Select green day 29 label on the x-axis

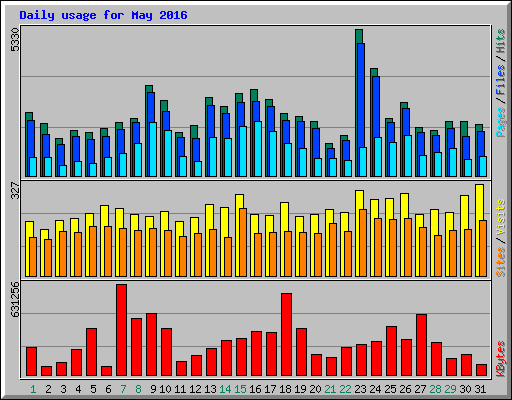pos(450,389)
